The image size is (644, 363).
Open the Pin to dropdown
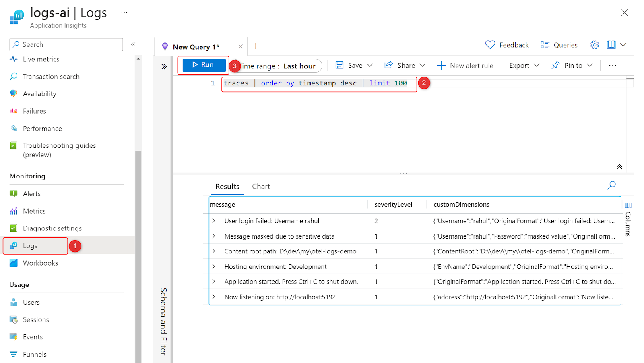coord(572,65)
